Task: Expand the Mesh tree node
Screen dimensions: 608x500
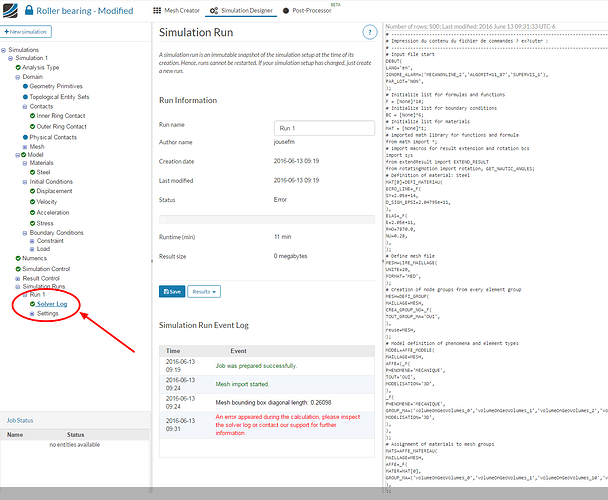Action: 25,147
